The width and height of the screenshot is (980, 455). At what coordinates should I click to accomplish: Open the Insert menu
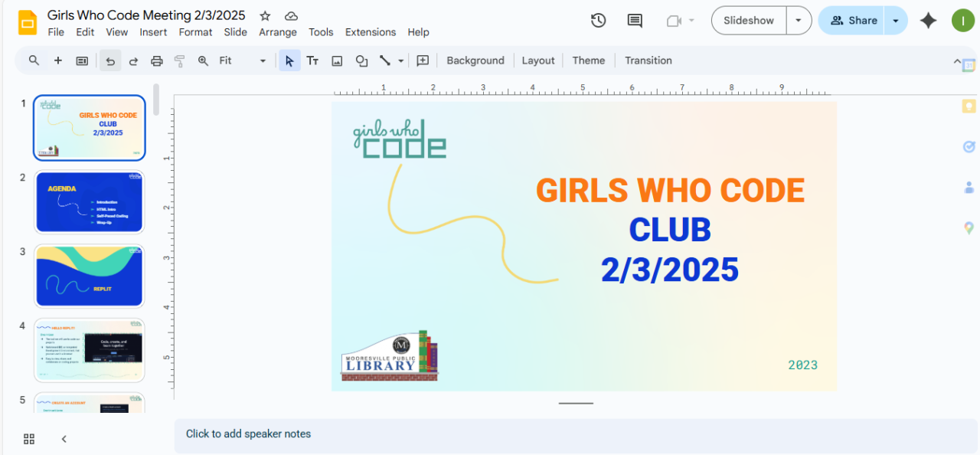[153, 32]
